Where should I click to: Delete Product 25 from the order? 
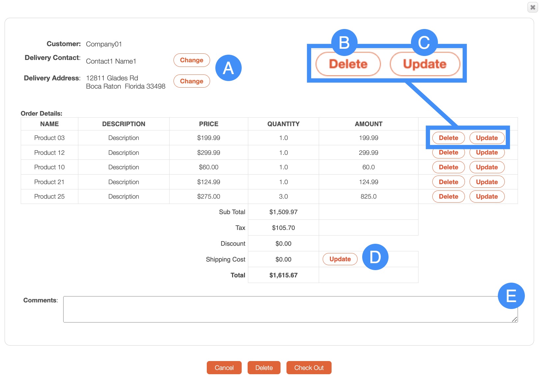coord(448,197)
